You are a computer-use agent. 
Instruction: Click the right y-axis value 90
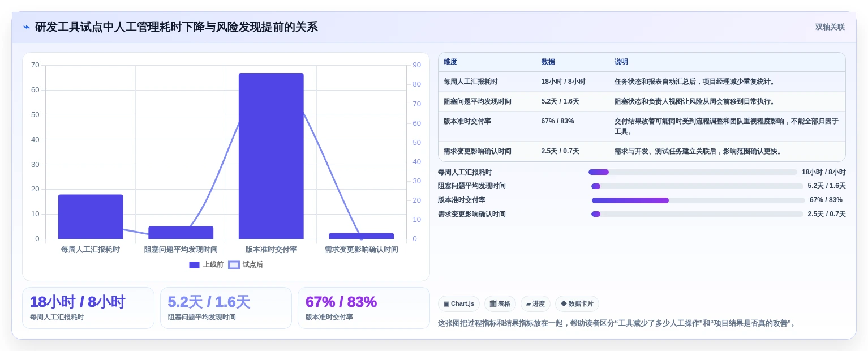point(416,65)
